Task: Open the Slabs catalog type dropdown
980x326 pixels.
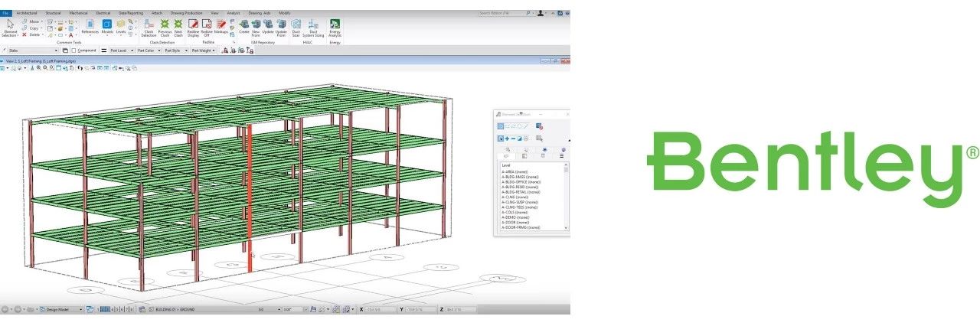Action: coord(33,51)
